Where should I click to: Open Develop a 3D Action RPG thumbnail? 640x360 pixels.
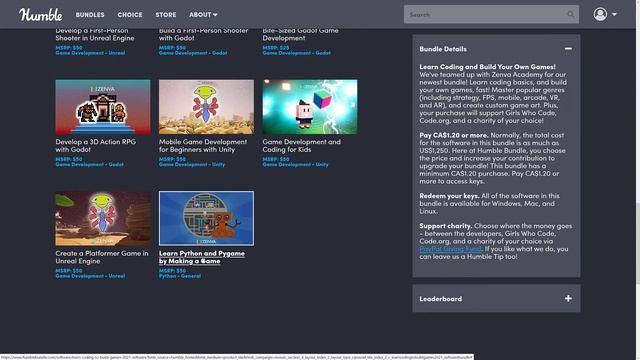(x=103, y=107)
